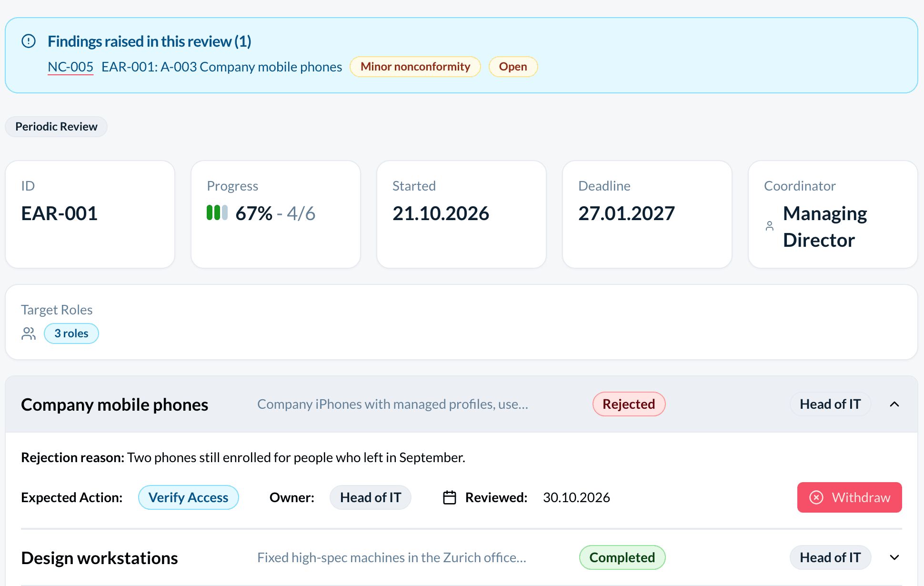
Task: Withdraw the Company mobile phones review
Action: (849, 497)
